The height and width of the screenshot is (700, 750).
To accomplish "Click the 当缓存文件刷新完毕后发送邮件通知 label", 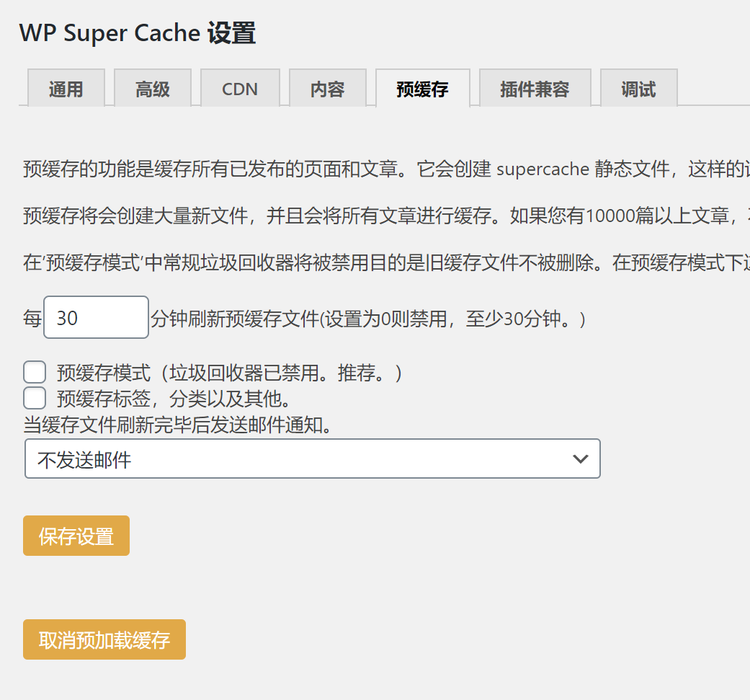I will tap(180, 425).
